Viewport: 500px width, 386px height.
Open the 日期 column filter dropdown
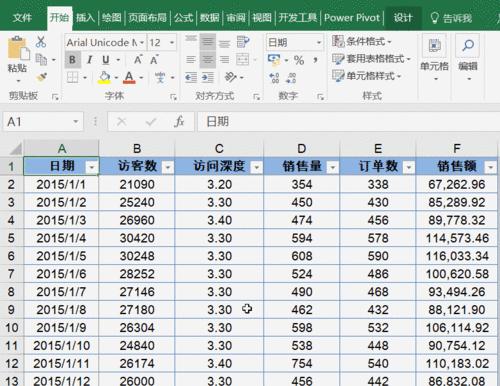pos(92,167)
